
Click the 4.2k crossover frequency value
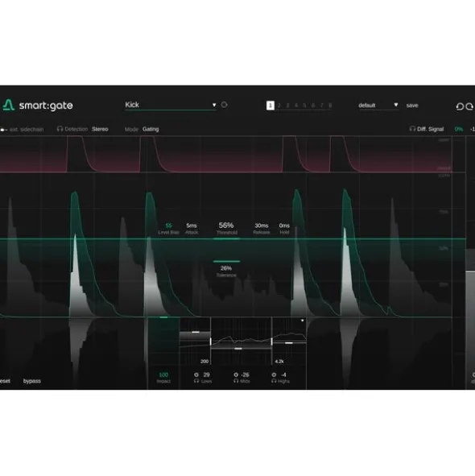pos(279,362)
